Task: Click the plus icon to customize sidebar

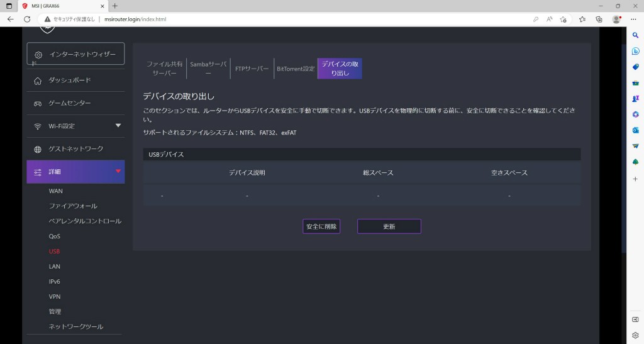Action: (x=635, y=179)
